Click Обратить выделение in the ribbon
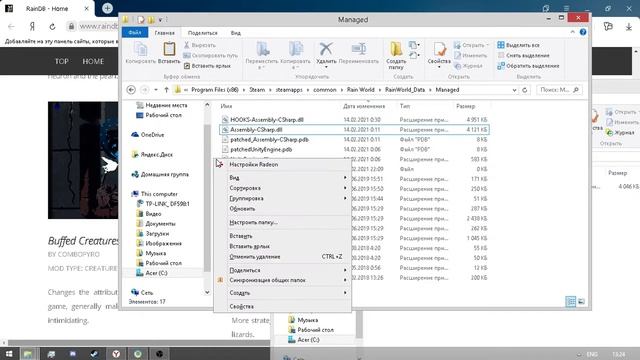The width and height of the screenshot is (640, 360). 528,66
